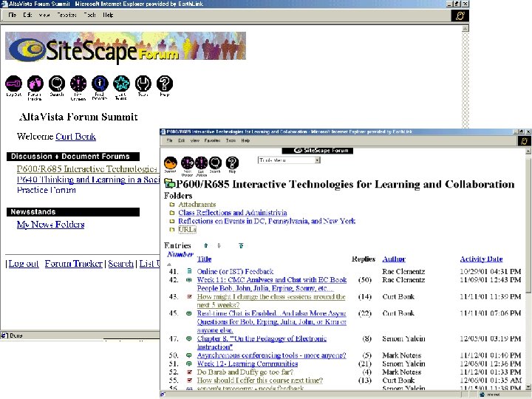
Task: Click survey icon for entry 55
Action: point(189,381)
